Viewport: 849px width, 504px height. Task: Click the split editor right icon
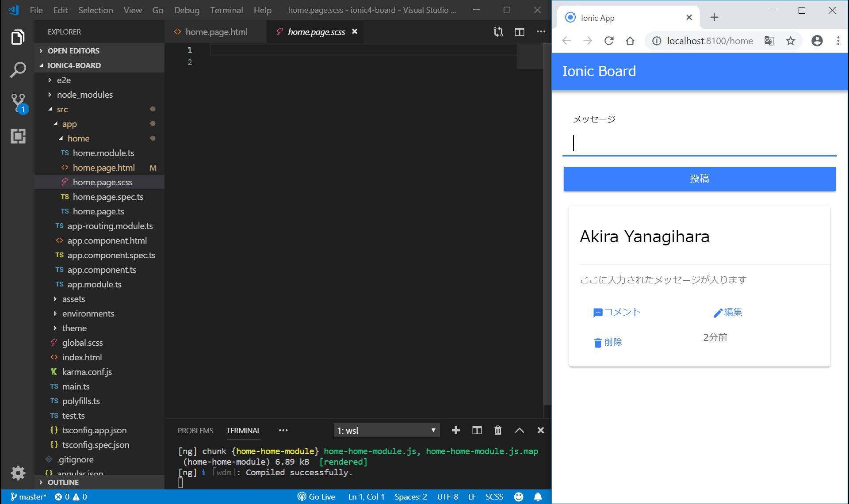[519, 32]
